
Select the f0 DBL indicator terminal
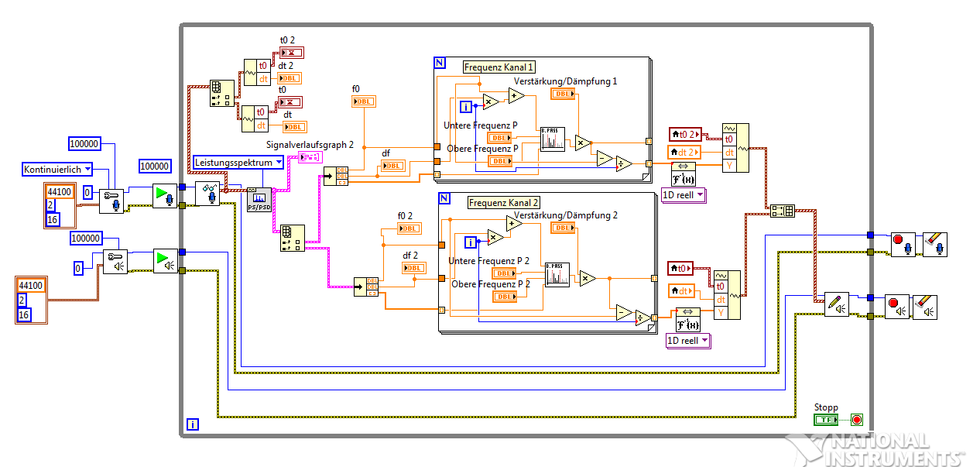363,101
